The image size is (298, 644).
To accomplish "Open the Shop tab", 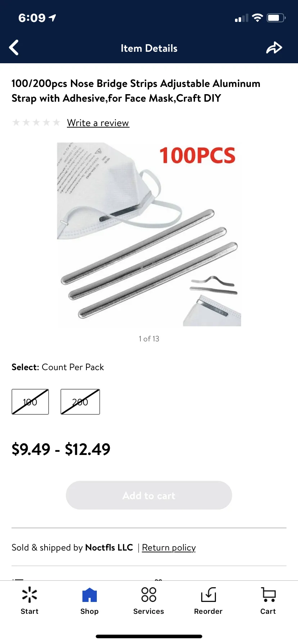I will coord(89,601).
